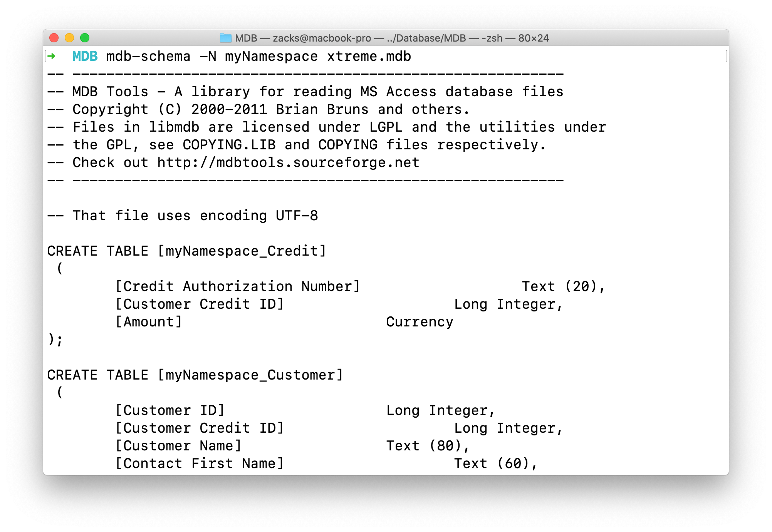Image resolution: width=772 pixels, height=532 pixels.
Task: Click the mdb-schema command word
Action: pyautogui.click(x=148, y=56)
